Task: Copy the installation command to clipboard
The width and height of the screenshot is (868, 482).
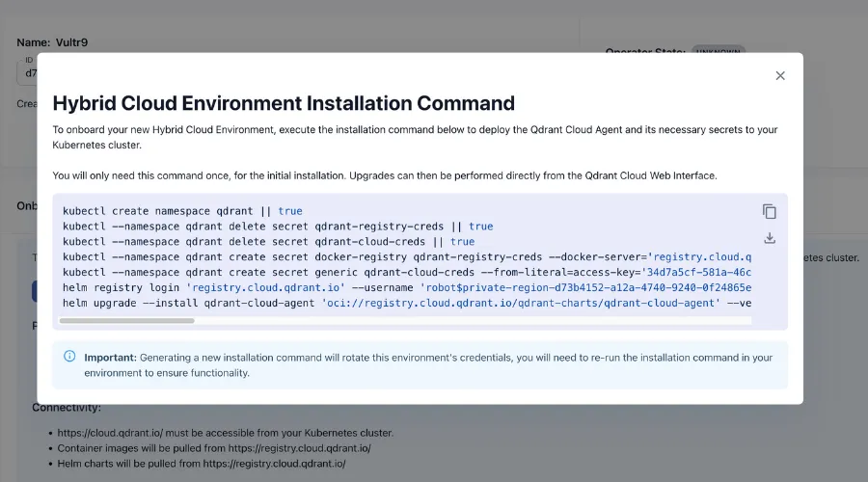Action: [770, 211]
